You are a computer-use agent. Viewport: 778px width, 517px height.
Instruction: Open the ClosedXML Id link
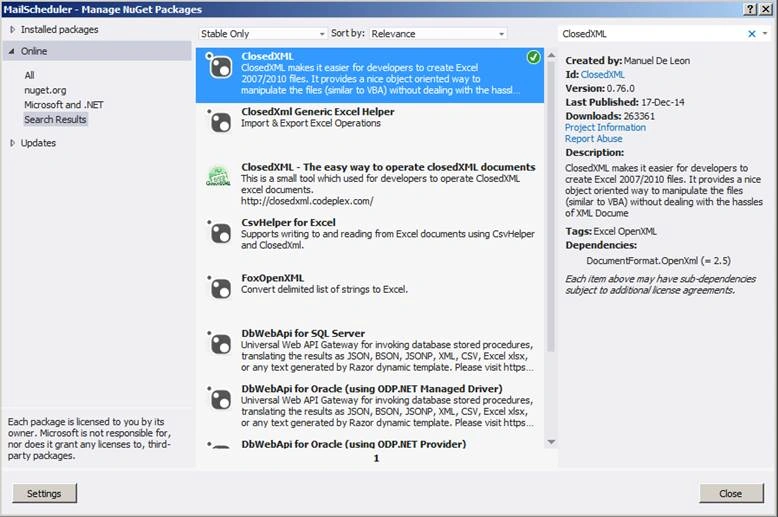(602, 74)
